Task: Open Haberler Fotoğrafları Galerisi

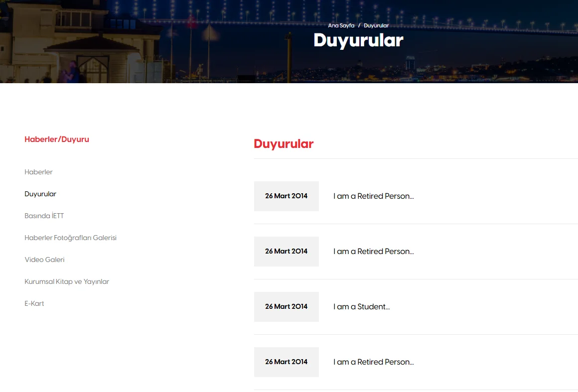Action: pyautogui.click(x=70, y=238)
